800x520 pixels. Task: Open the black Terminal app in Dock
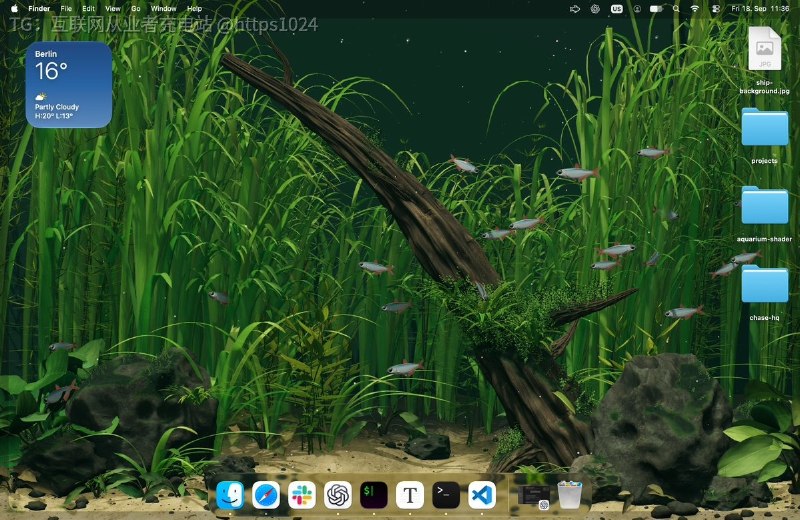(446, 495)
